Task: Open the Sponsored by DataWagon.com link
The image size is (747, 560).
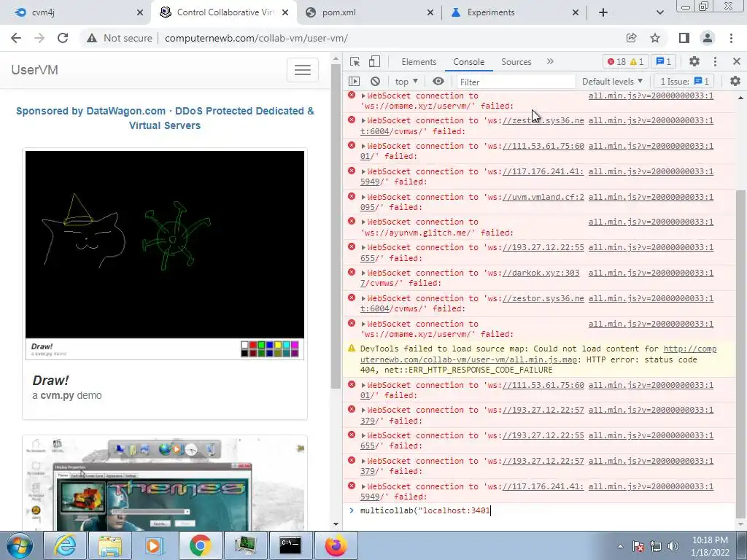Action: [x=165, y=118]
